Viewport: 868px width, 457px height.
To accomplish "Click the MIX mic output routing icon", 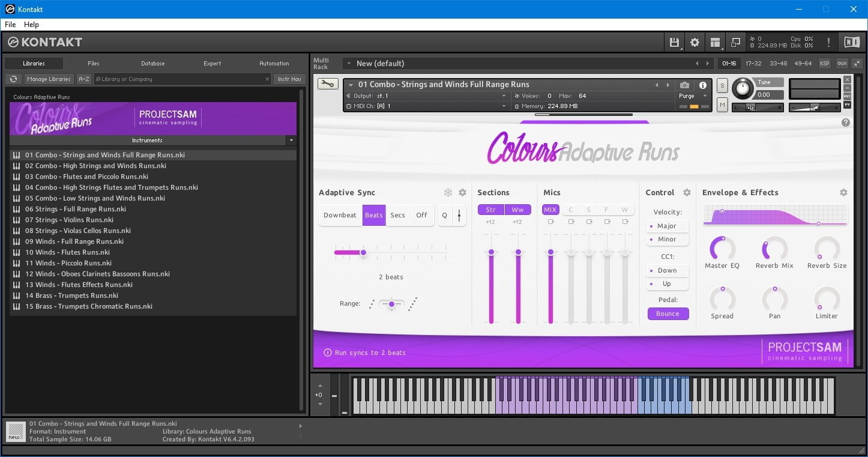I will [550, 222].
